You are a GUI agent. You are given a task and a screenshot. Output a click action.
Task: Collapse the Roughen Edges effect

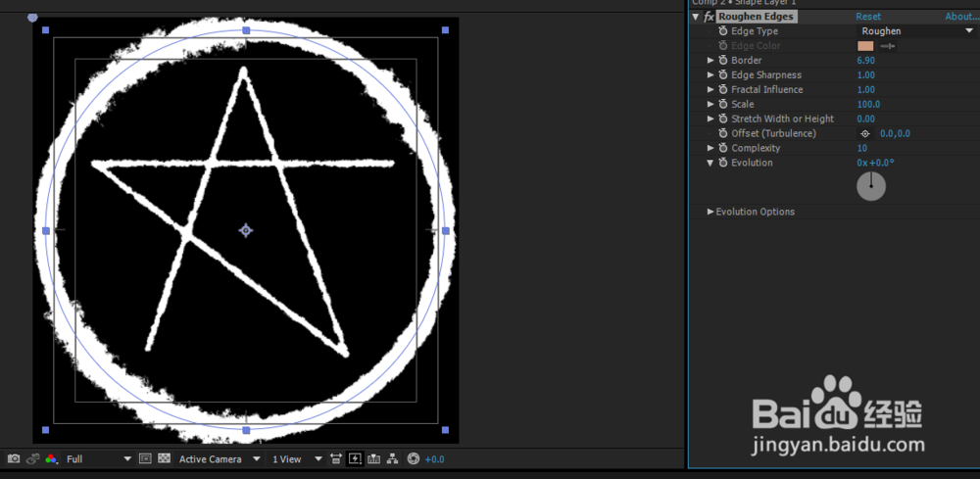[696, 17]
